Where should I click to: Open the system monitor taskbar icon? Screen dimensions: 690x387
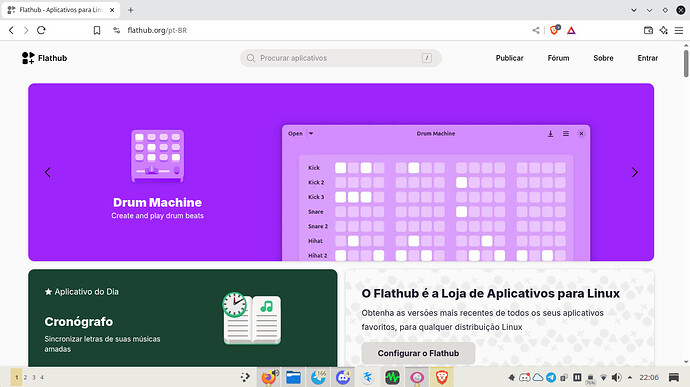(392, 377)
